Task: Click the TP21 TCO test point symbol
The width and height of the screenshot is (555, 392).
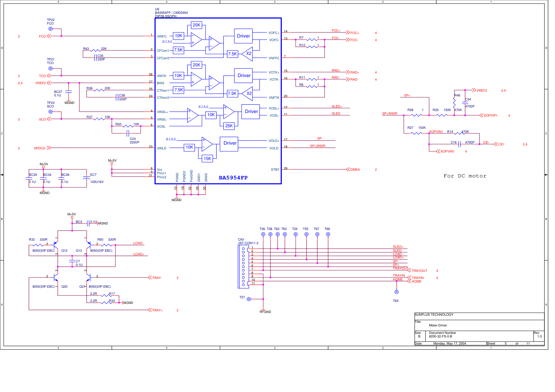Action: tap(50, 68)
